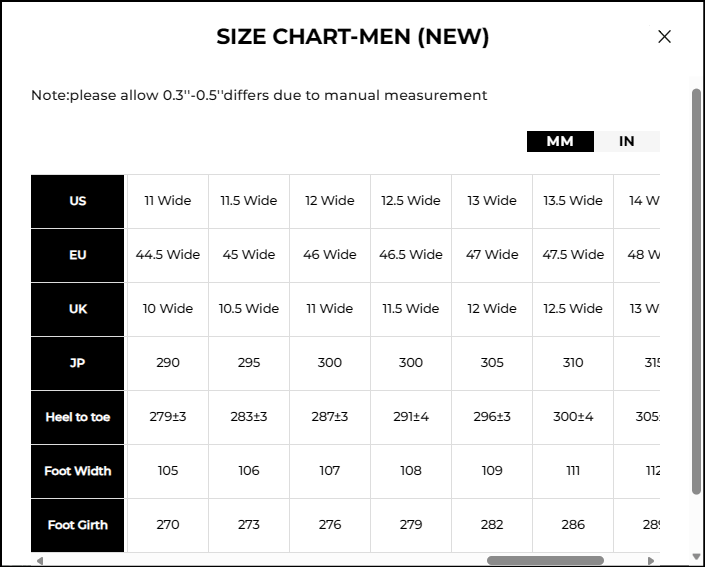This screenshot has width=705, height=567.
Task: Select the 13.5 Wide US size cell
Action: (x=573, y=201)
